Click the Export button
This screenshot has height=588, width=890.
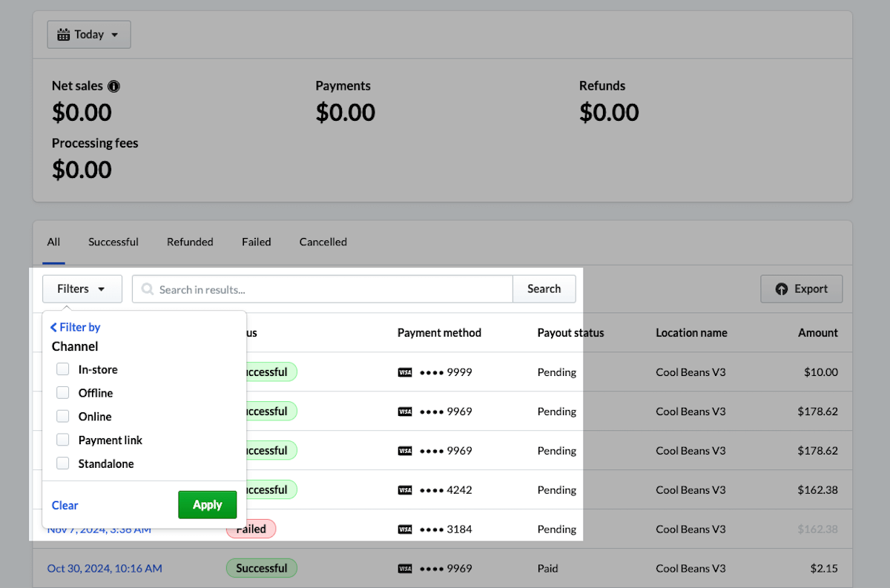802,289
